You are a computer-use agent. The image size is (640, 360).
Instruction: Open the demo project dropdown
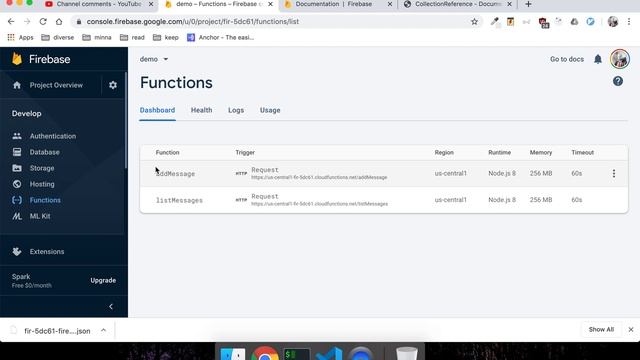154,59
